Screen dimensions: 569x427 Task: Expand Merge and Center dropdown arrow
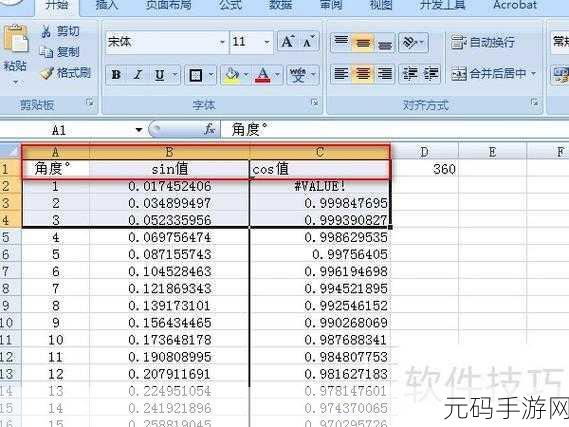[533, 74]
